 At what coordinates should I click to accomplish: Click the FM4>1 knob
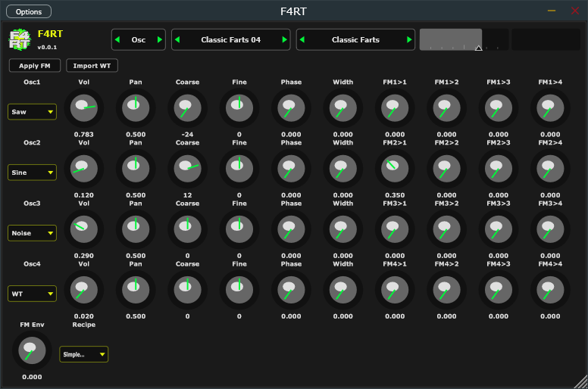[395, 290]
